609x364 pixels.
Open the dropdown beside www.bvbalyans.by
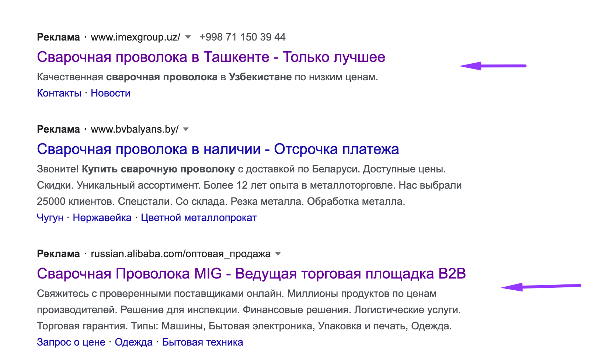(x=186, y=129)
